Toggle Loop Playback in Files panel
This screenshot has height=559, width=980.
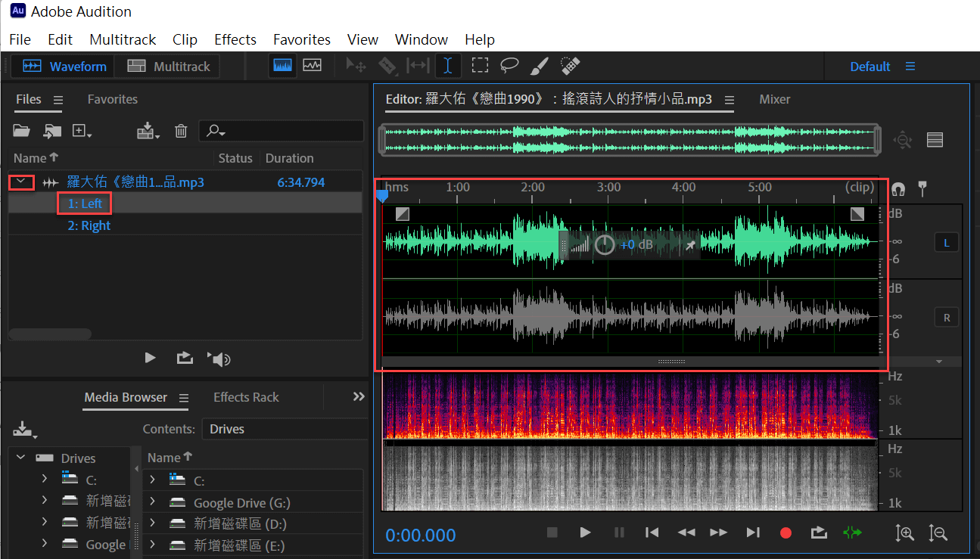click(x=185, y=358)
